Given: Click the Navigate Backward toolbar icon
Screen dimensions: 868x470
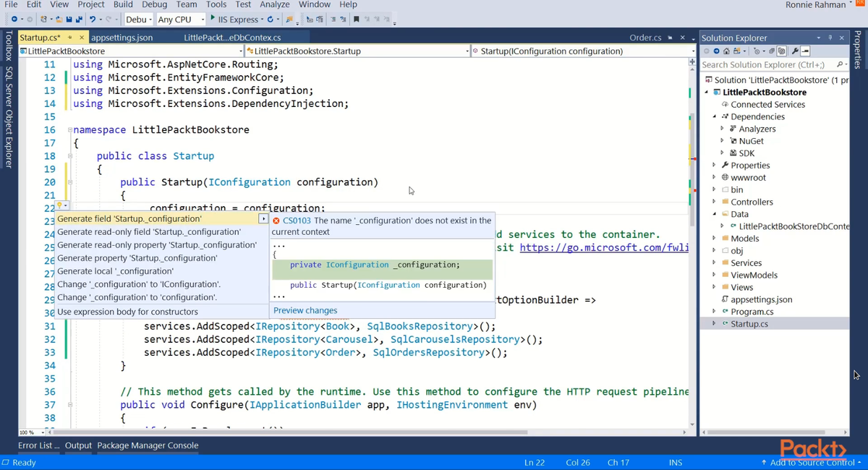Looking at the screenshot, I should pos(14,19).
